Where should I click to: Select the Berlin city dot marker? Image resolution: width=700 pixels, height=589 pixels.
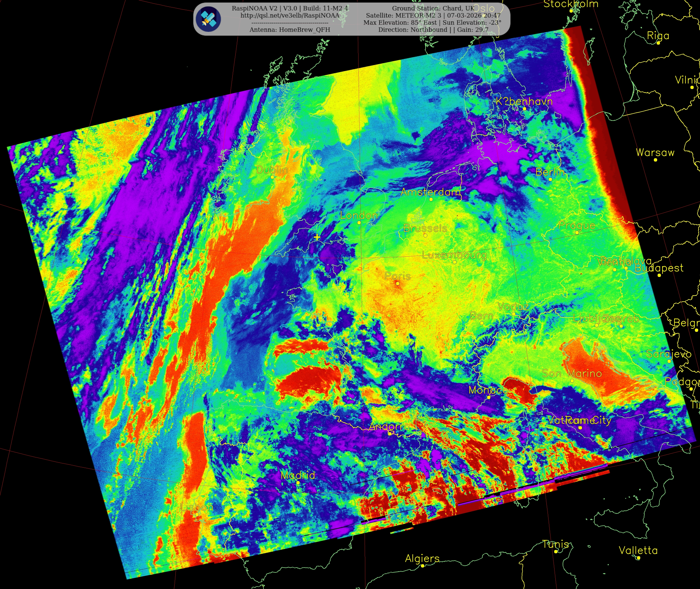tap(550, 179)
